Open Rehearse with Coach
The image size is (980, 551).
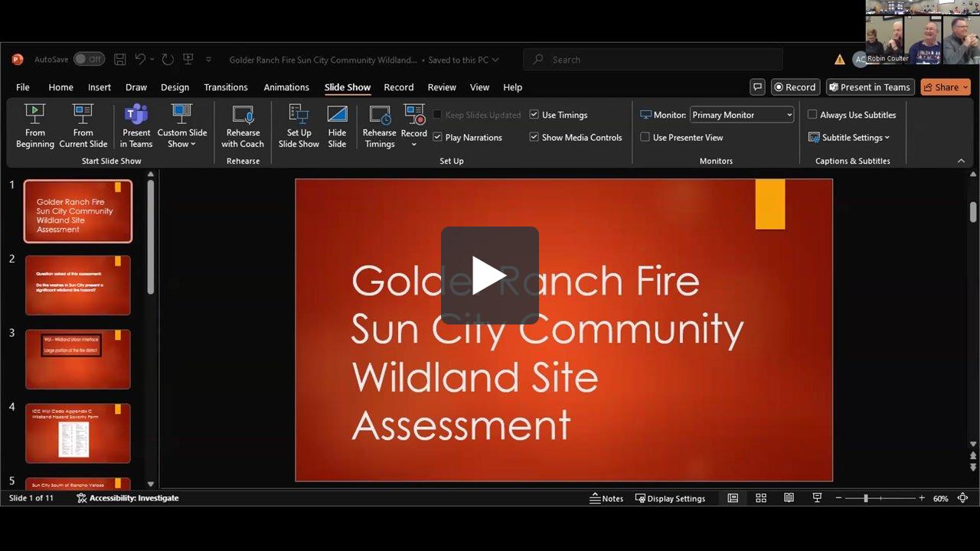click(x=243, y=126)
